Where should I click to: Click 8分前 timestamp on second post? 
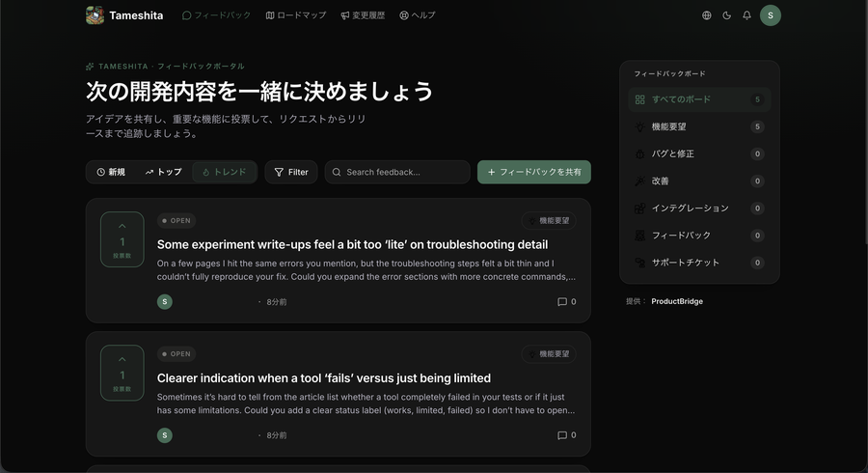[x=276, y=435]
